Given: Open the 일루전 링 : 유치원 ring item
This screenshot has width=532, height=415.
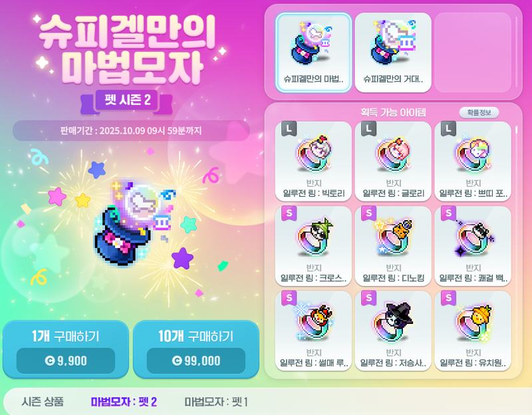Looking at the screenshot, I should coord(473,331).
